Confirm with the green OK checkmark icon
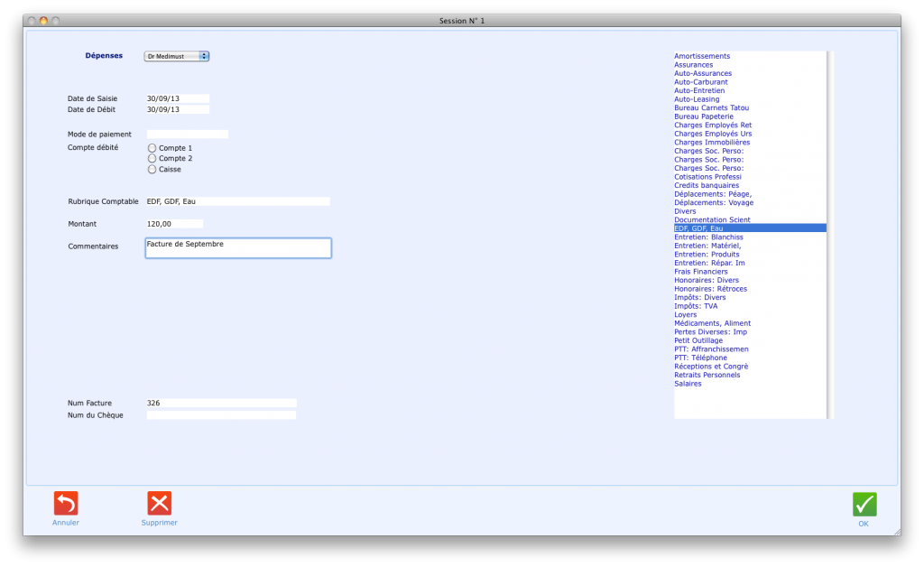This screenshot has height=567, width=924. pyautogui.click(x=864, y=505)
